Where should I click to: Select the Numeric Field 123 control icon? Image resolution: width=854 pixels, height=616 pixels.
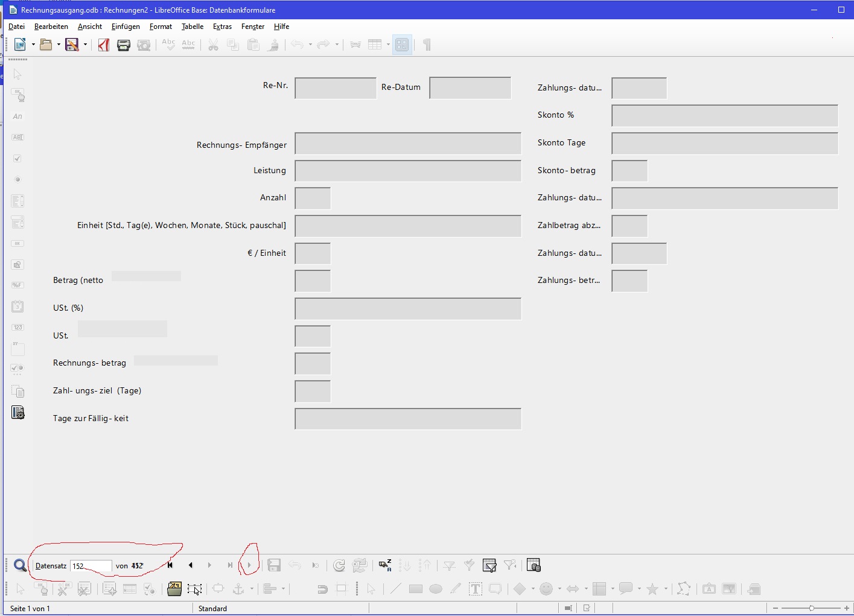tap(18, 327)
